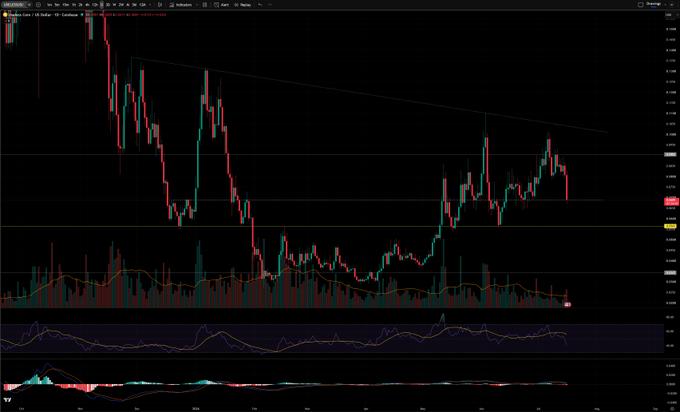Expand the favorite indicators dropdown arrow
Viewport: 680px width, 412px height.
[197, 5]
